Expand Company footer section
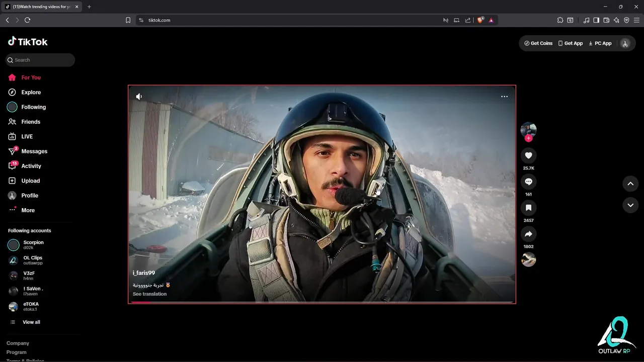The width and height of the screenshot is (644, 362). pos(18,343)
